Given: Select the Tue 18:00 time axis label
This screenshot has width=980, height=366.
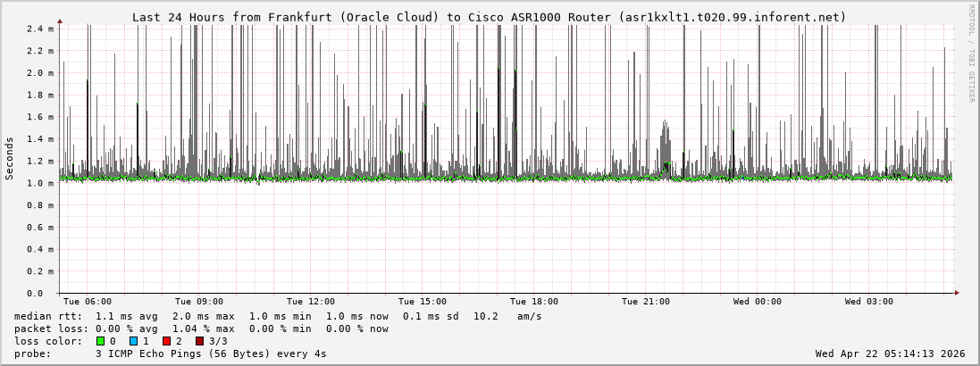Looking at the screenshot, I should pos(534,302).
